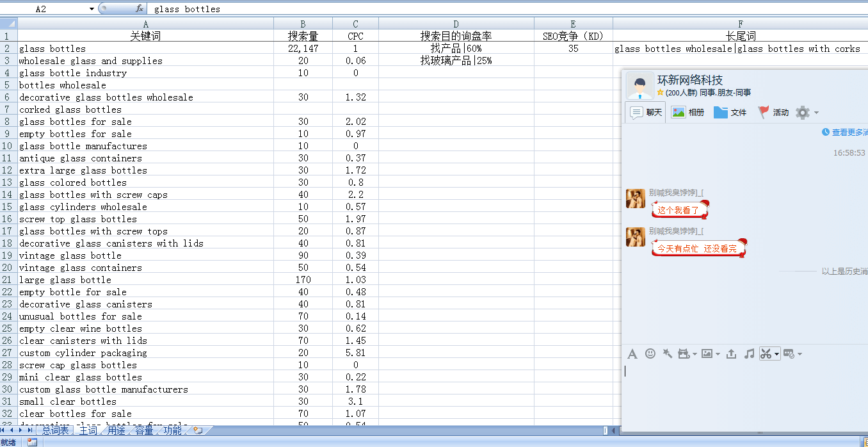Screen dimensions: 868x447
Task: Switch to the 主词 sheet tab
Action: click(x=88, y=430)
